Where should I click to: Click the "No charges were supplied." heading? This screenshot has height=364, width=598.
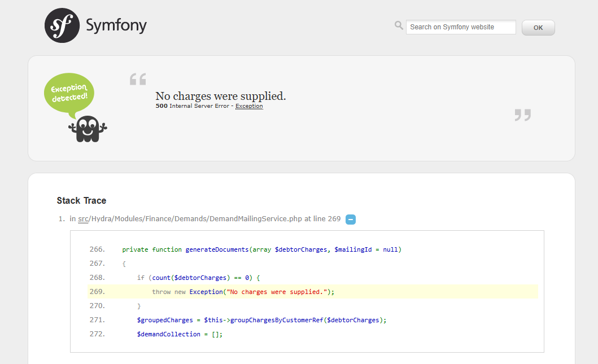click(x=220, y=96)
